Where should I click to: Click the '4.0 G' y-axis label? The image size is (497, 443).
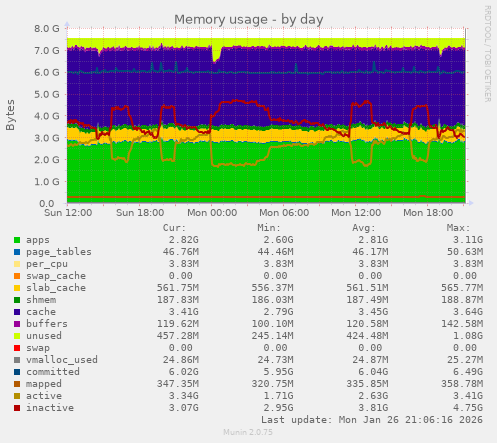tap(47, 116)
